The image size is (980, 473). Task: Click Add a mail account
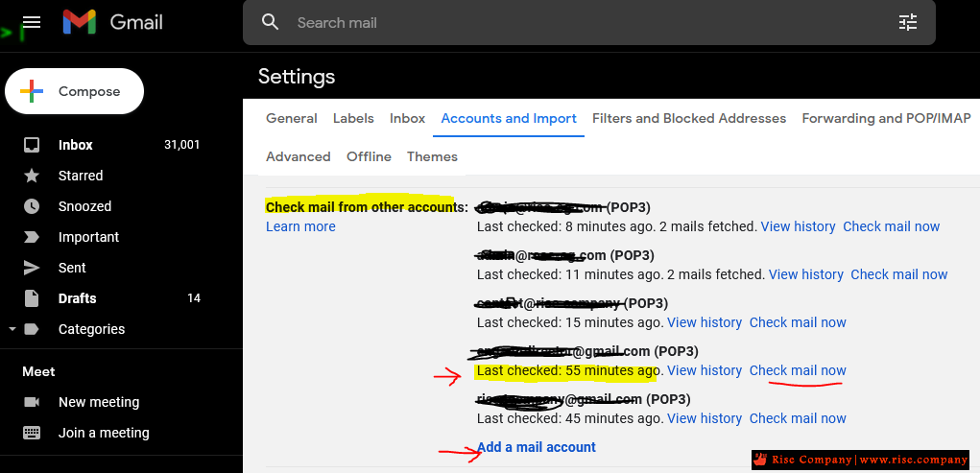(537, 447)
